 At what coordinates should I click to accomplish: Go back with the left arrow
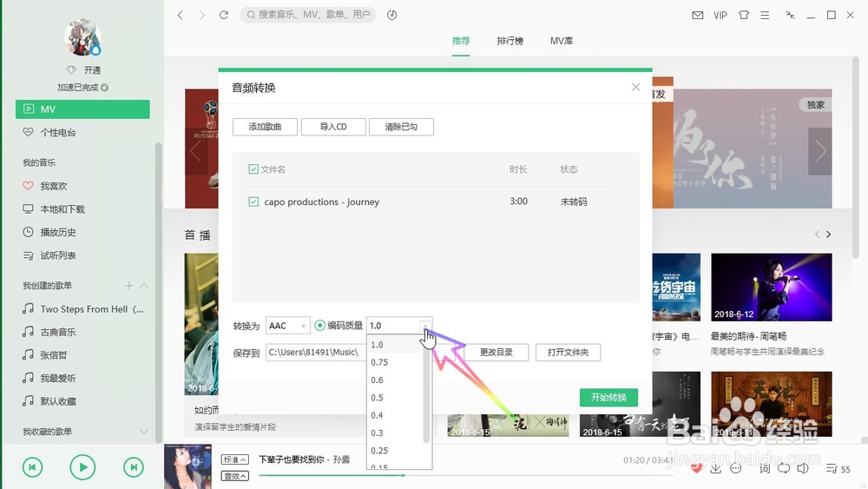180,15
